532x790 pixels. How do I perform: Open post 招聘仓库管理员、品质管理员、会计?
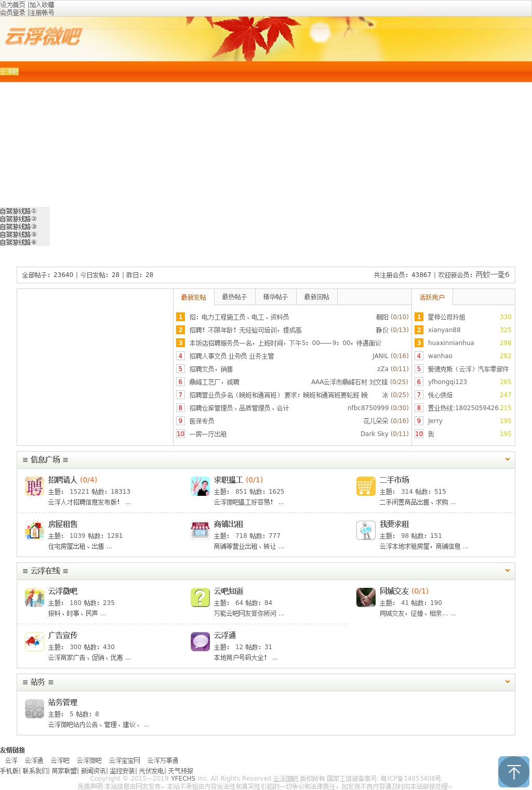(239, 408)
